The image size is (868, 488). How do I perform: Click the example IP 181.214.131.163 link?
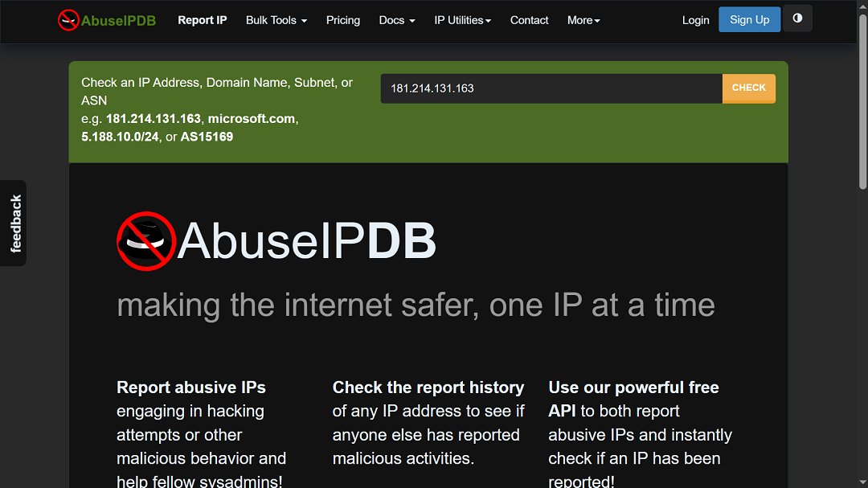(151, 118)
